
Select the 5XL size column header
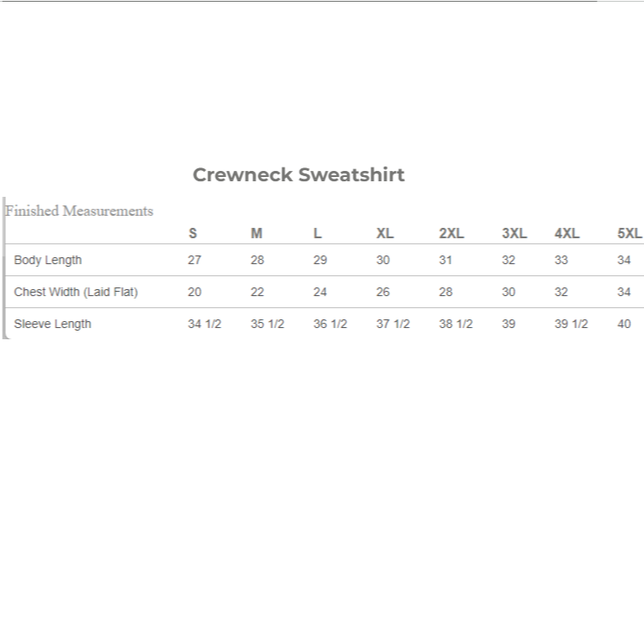(629, 234)
